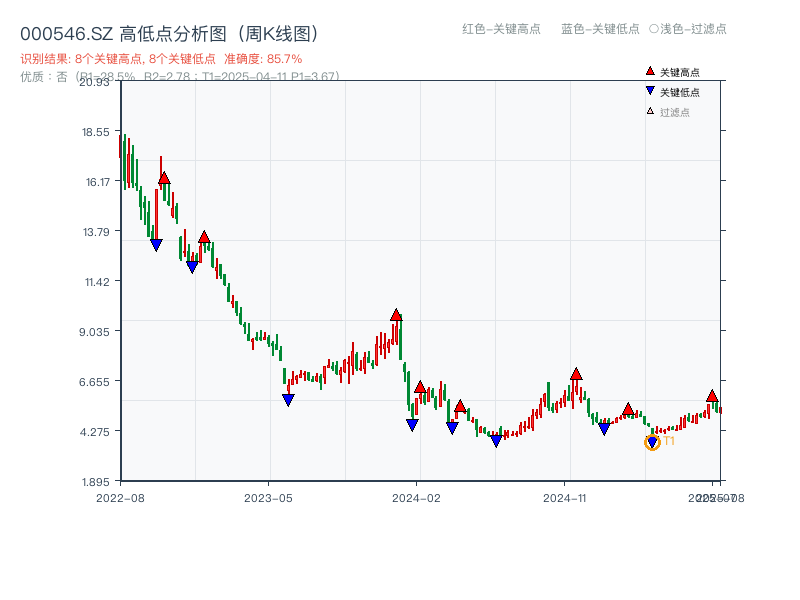The image size is (800, 600).
Task: Click the first blue low marker below 13.79
Action: pos(156,245)
